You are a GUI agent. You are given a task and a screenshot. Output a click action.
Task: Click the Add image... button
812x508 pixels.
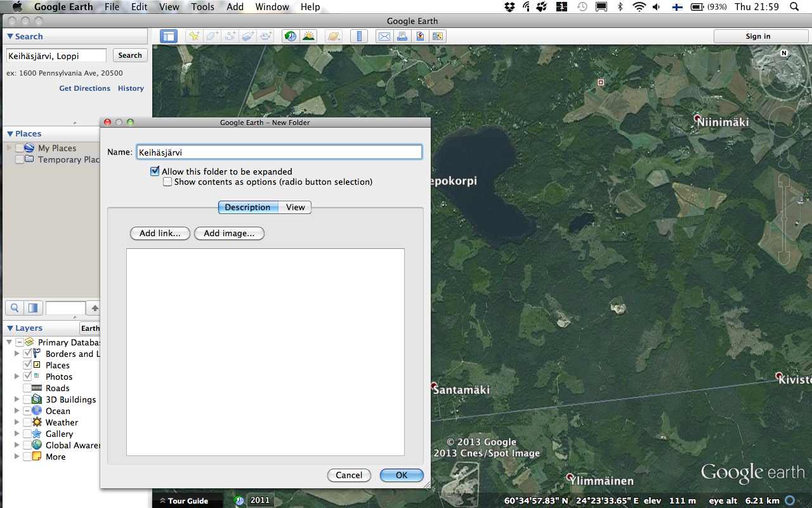pyautogui.click(x=229, y=233)
